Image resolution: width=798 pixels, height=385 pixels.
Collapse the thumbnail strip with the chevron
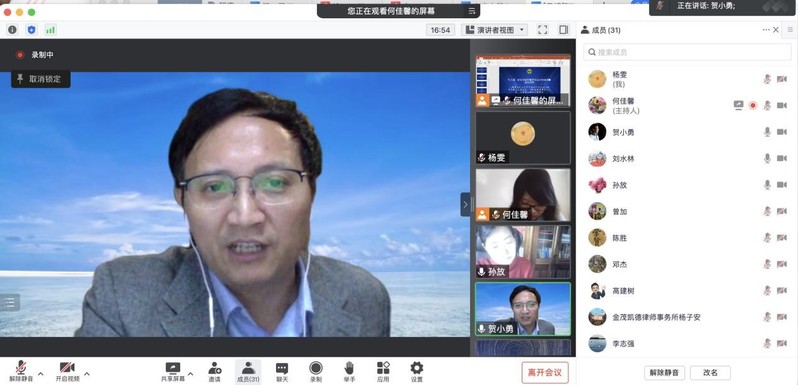coord(465,205)
